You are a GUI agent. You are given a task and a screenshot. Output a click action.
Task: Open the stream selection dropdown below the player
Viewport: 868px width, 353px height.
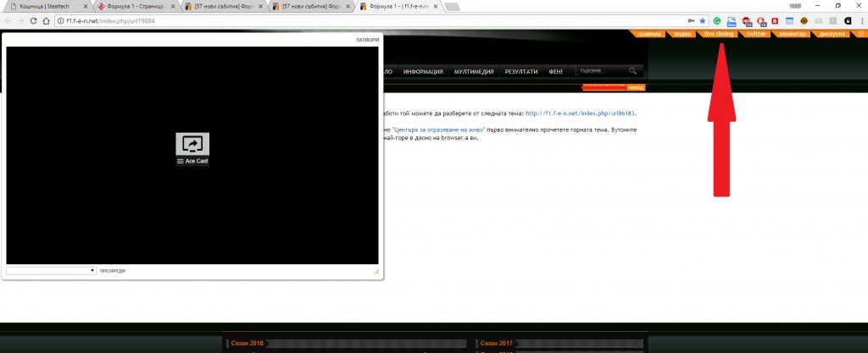click(52, 271)
